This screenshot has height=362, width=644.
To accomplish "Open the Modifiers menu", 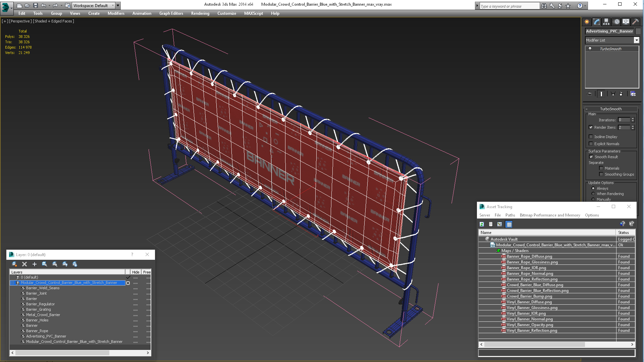I will tap(116, 13).
